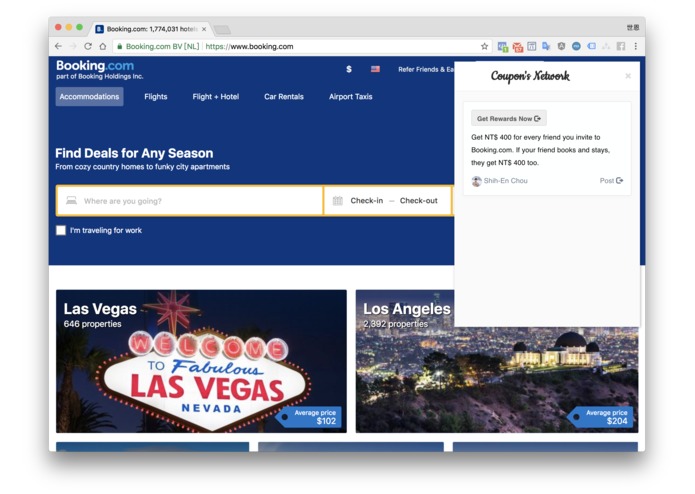Image resolution: width=695 pixels, height=494 pixels.
Task: Open the faded Google Drive extension icon
Action: 606,46
